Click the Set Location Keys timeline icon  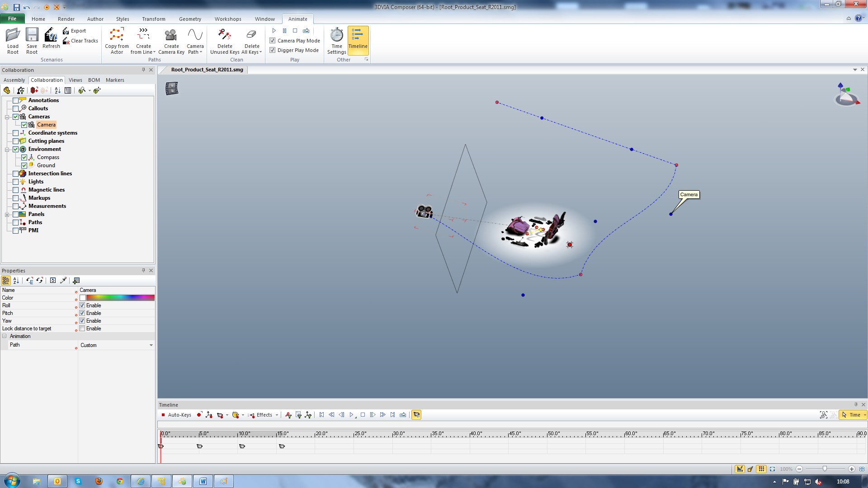209,415
